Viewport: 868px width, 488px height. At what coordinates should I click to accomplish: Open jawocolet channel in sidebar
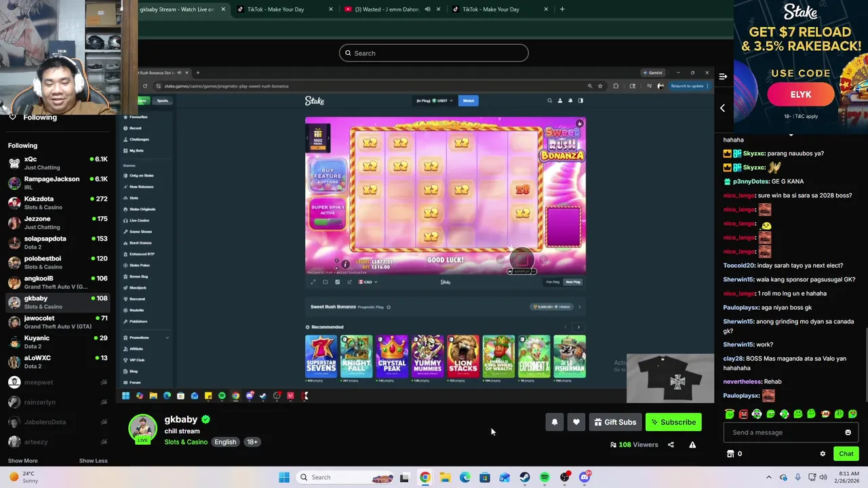point(58,322)
